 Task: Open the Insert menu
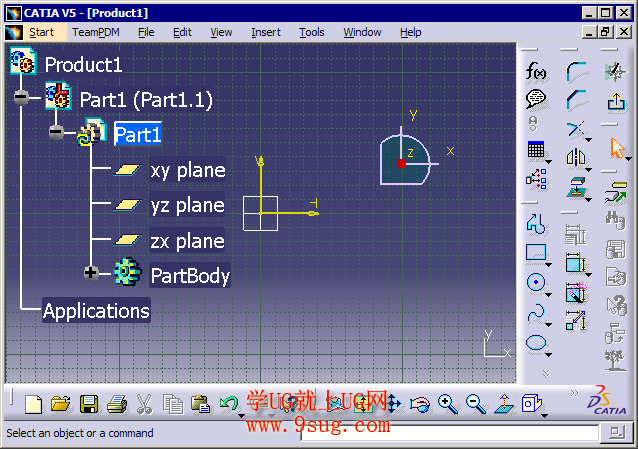point(266,32)
